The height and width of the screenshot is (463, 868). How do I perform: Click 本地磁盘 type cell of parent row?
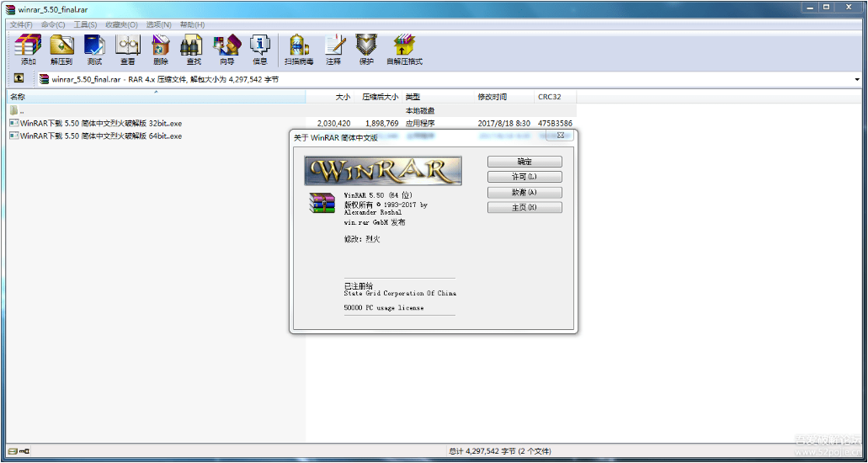click(420, 111)
